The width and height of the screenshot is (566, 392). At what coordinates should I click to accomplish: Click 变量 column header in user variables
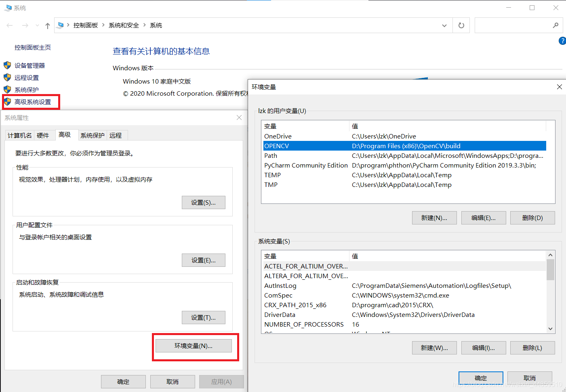coord(305,126)
